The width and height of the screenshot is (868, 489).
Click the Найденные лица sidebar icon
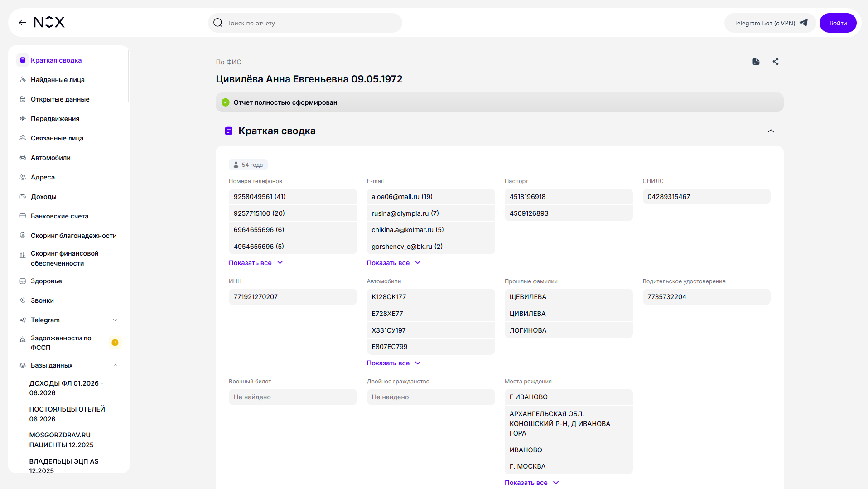coord(23,80)
